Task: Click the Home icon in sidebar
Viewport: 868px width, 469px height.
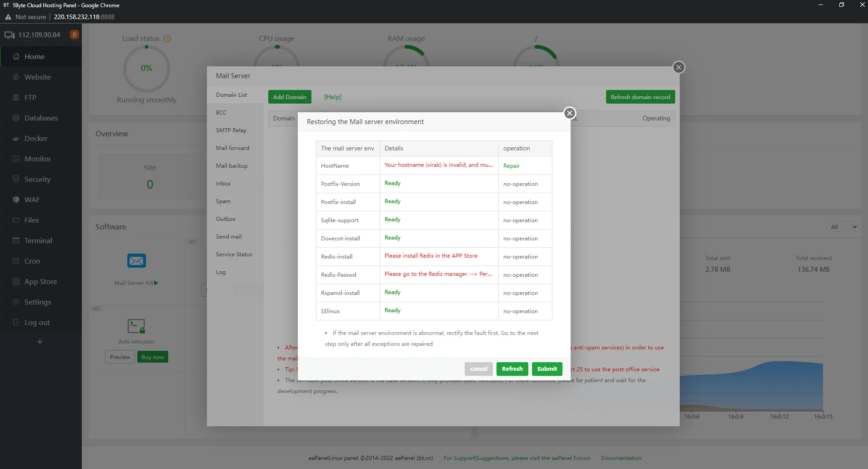Action: coord(16,56)
